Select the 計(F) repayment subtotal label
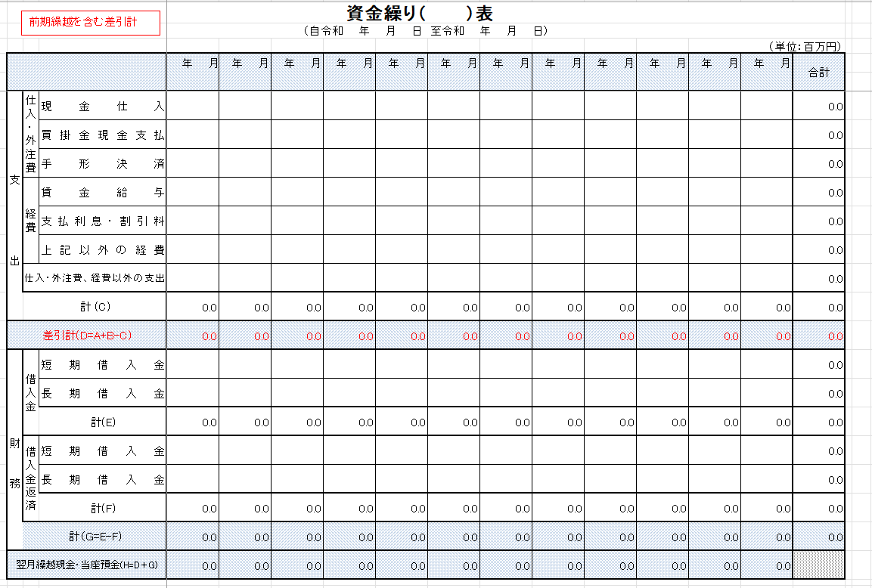Screen dimensions: 872x588 102,508
